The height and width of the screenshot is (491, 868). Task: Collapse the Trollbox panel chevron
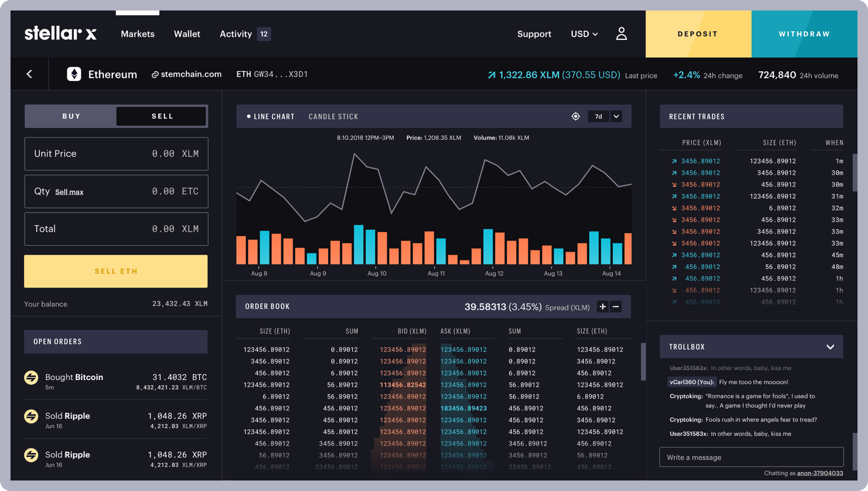pos(830,347)
